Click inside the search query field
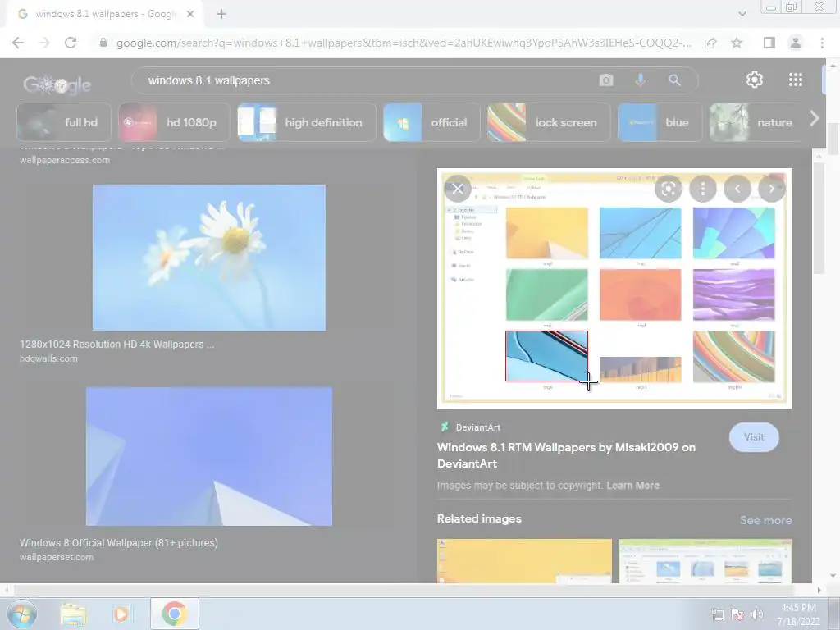The height and width of the screenshot is (630, 840). [x=364, y=80]
